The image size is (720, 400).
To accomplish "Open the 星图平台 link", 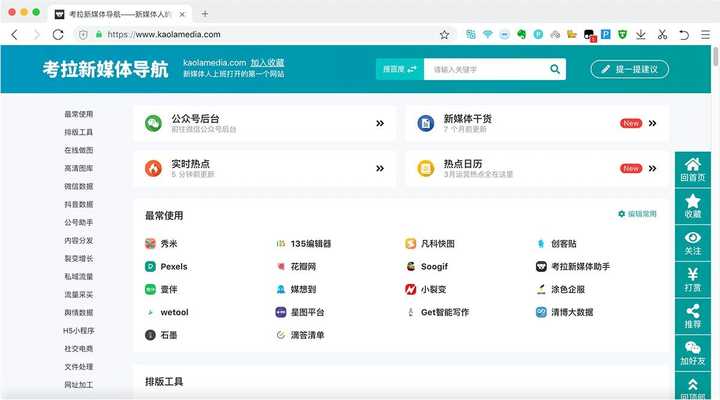I will click(300, 312).
